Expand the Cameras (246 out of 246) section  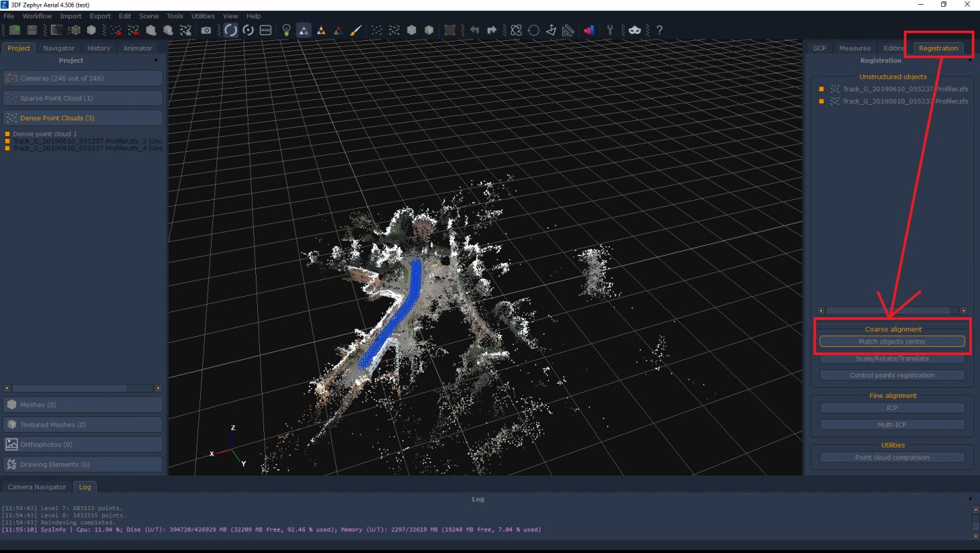[83, 78]
